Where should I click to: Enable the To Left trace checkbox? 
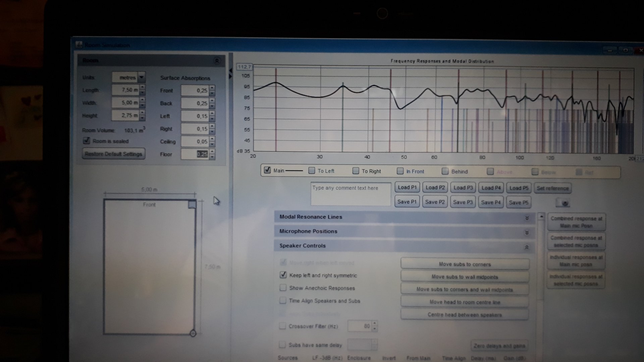[x=312, y=171]
